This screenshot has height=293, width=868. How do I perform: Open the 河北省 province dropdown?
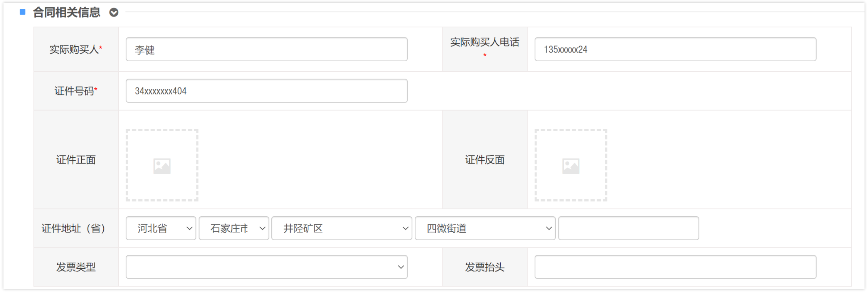pos(161,228)
